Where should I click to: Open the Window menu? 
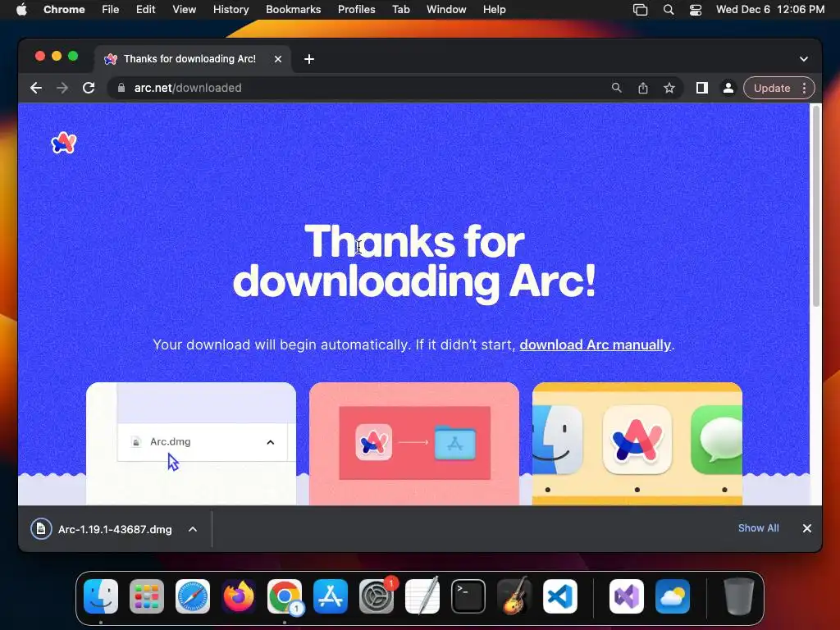(446, 9)
